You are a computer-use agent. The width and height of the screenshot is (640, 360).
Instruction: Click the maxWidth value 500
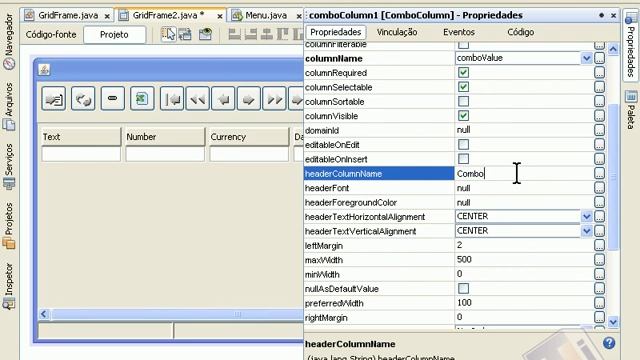pyautogui.click(x=464, y=260)
